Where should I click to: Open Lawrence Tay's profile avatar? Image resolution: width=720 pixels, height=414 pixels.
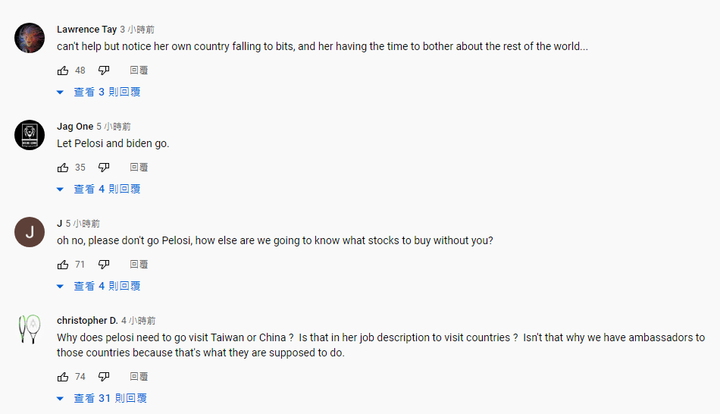[29, 38]
